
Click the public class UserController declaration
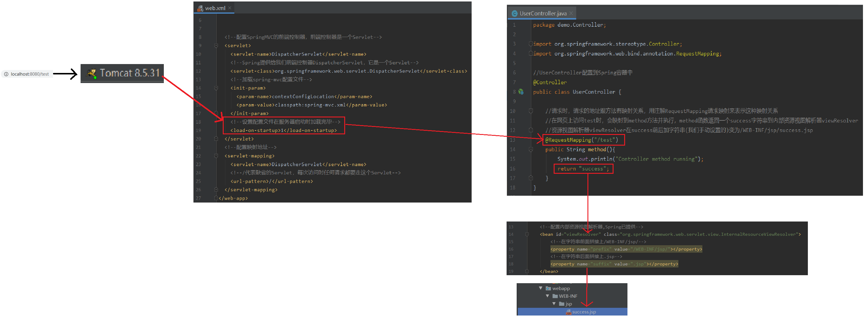click(577, 92)
